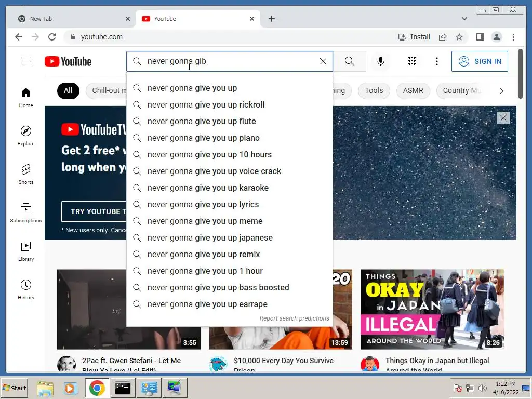This screenshot has height=399, width=532.
Task: Open File Explorer from the taskbar
Action: click(x=45, y=388)
